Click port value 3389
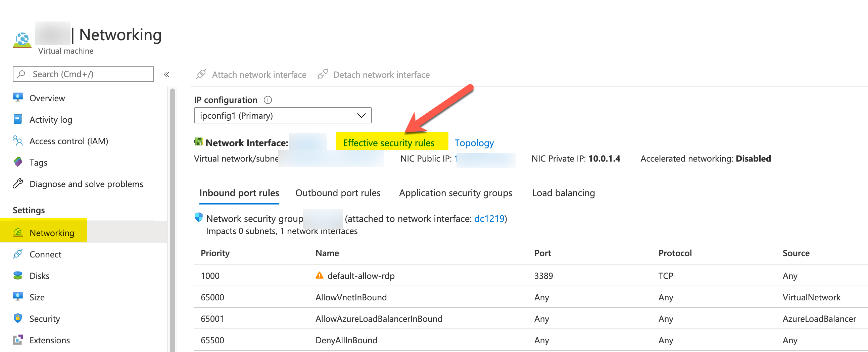 coord(543,276)
